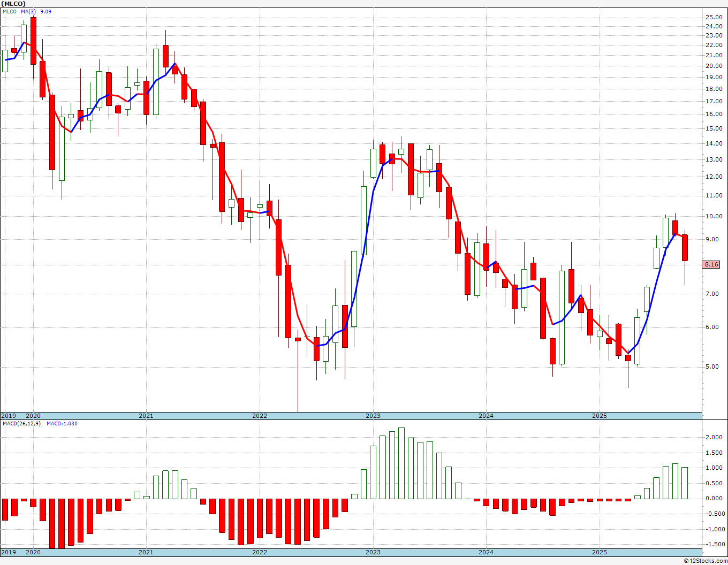Open the 12Stocks.com copyright link
Image resolution: width=728 pixels, height=565 pixels.
click(704, 561)
